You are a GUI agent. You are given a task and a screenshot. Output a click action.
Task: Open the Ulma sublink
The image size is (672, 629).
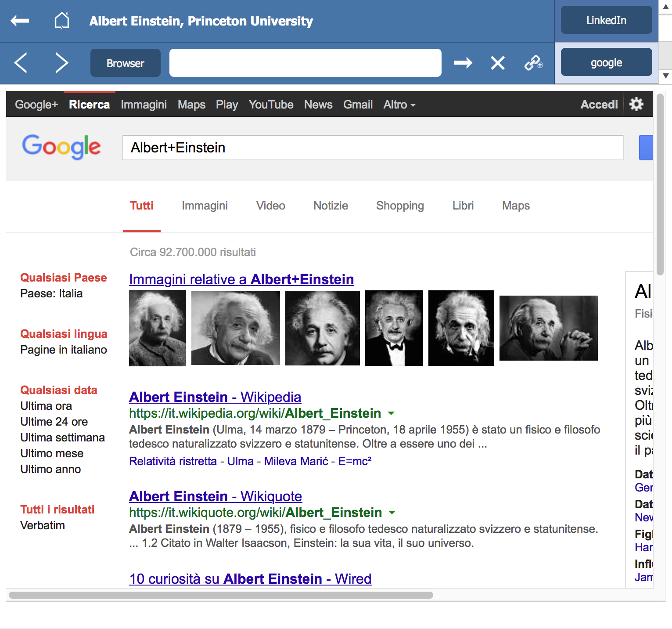[241, 461]
